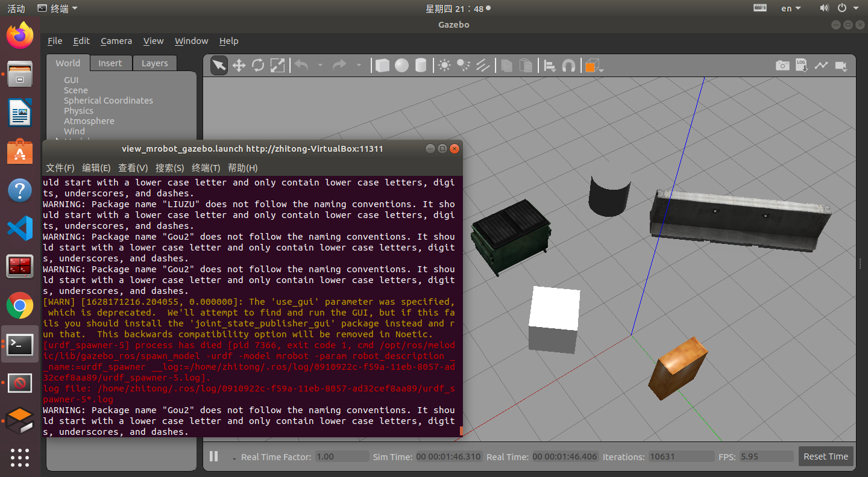Screen dimensions: 868x477
Task: Select Physics in the World tree
Action: pyautogui.click(x=78, y=111)
